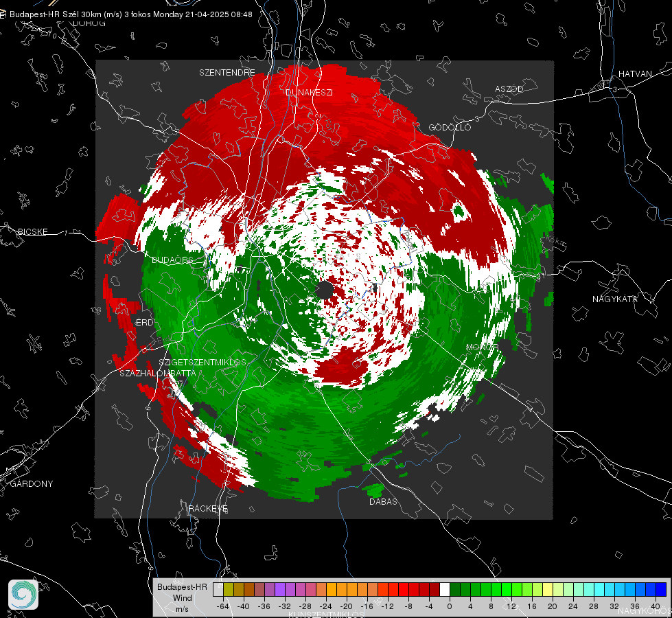The height and width of the screenshot is (618, 672).
Task: Click the m/s unit label in legend
Action: (x=182, y=609)
